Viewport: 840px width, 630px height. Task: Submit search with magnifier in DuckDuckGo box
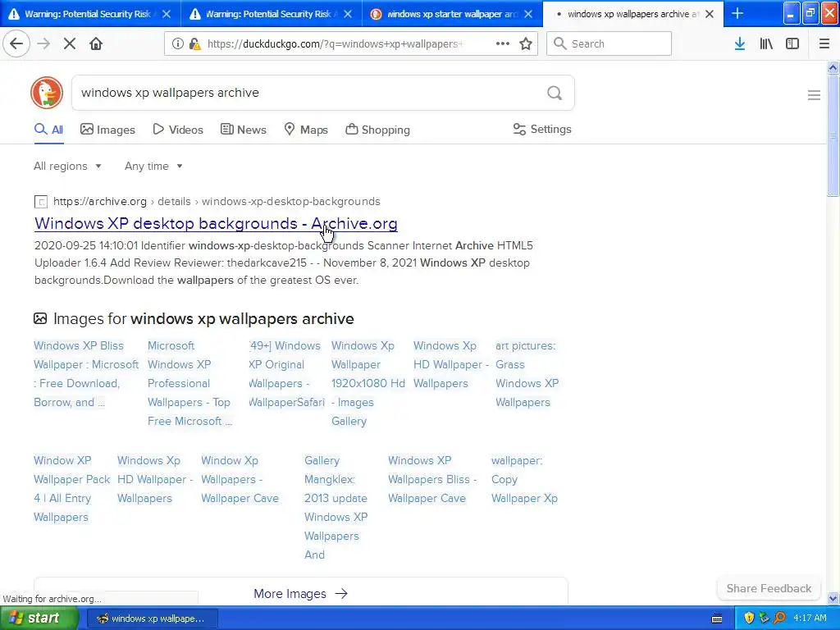click(x=555, y=94)
